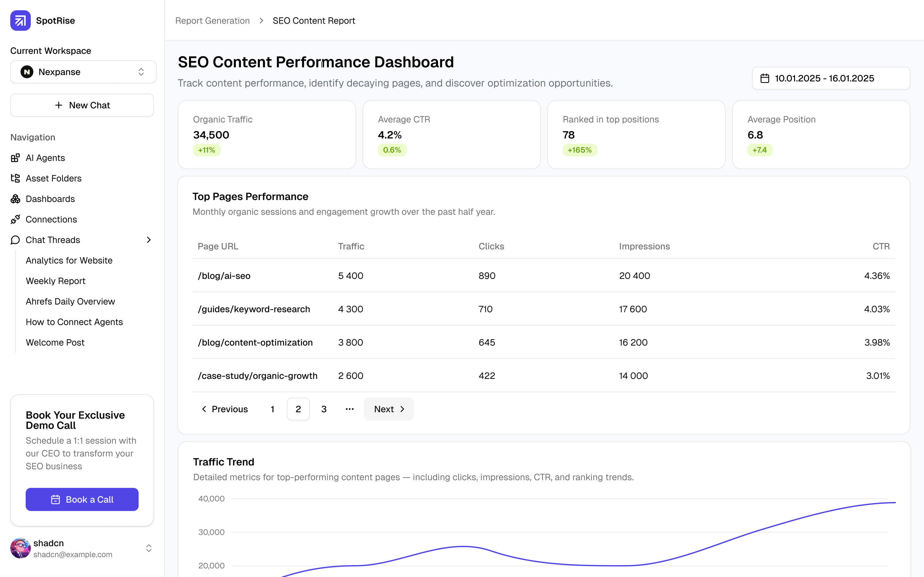Click the SpotRise logo icon
This screenshot has width=924, height=577.
[x=20, y=21]
